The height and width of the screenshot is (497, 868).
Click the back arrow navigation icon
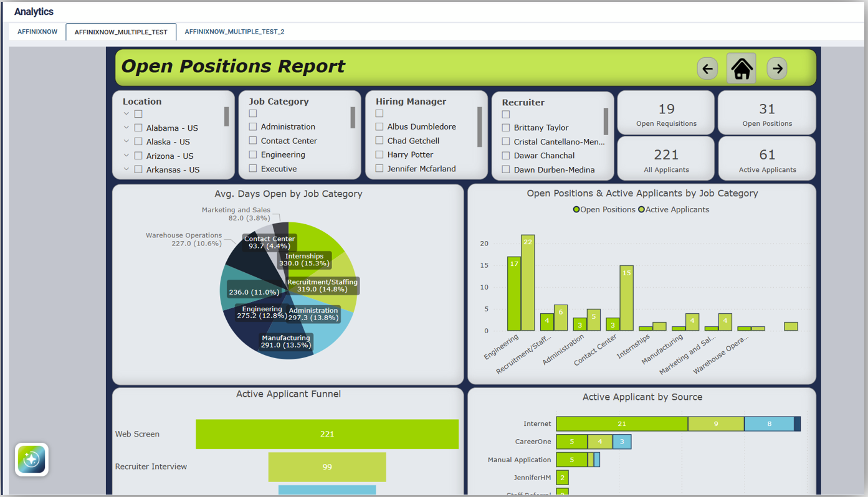point(707,69)
